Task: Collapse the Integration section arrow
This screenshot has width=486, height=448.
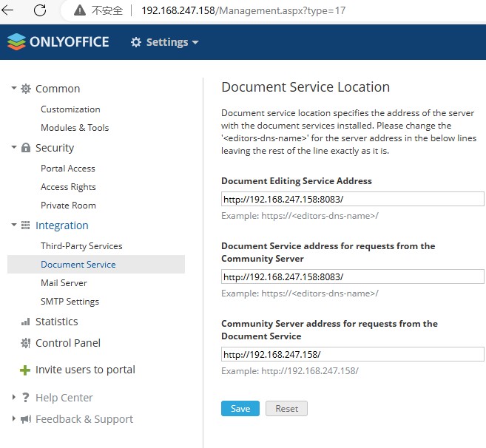Action: pos(13,225)
